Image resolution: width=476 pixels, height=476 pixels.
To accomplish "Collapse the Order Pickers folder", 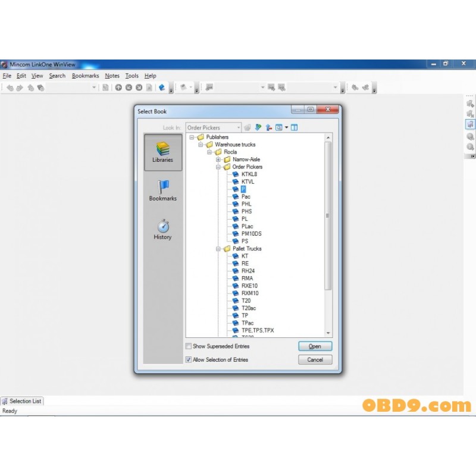I will (x=218, y=167).
